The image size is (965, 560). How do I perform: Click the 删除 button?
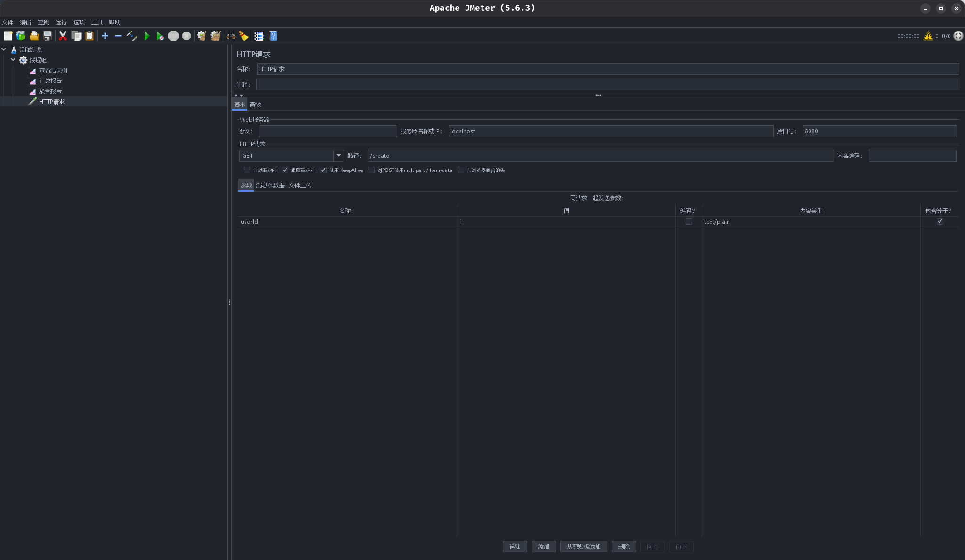(x=623, y=546)
